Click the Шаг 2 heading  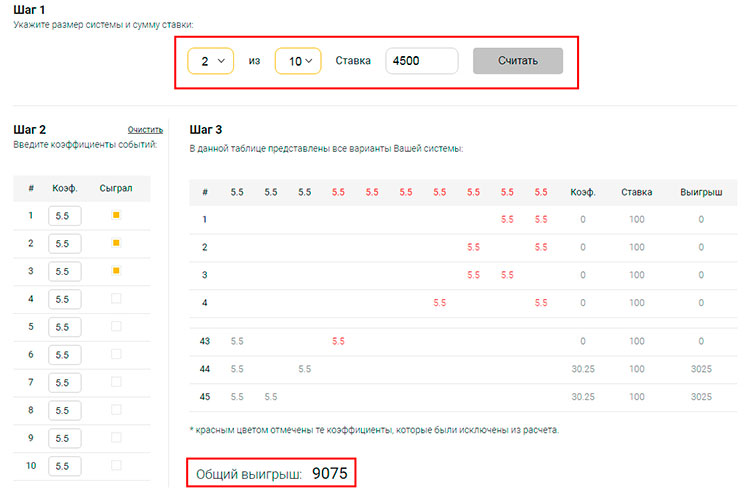click(30, 130)
